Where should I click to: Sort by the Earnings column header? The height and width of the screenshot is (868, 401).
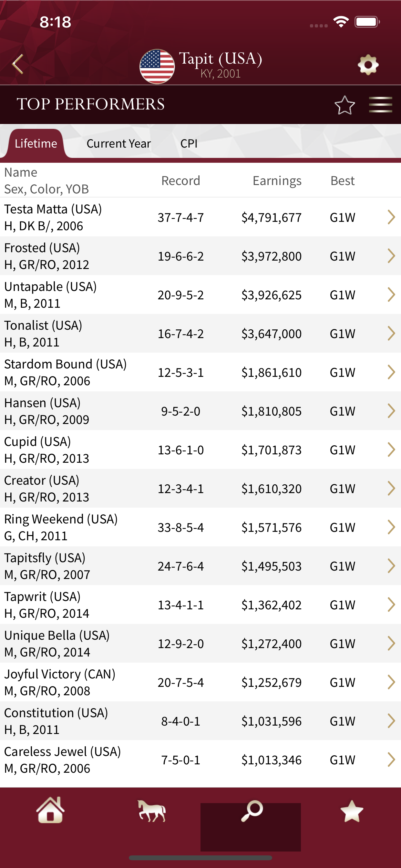277,181
